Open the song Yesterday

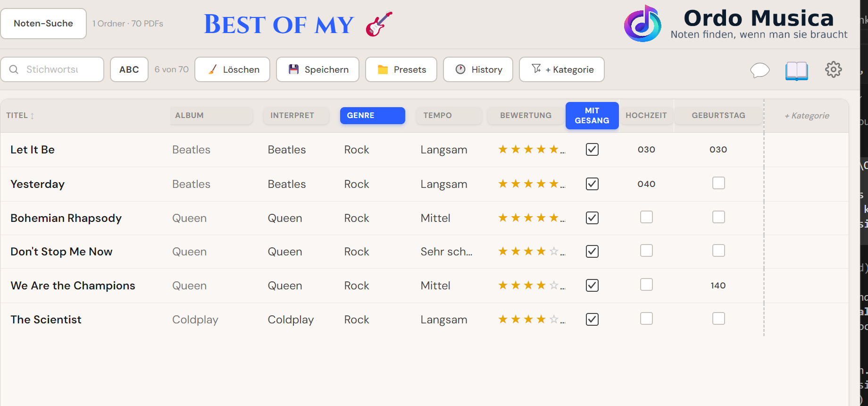38,184
